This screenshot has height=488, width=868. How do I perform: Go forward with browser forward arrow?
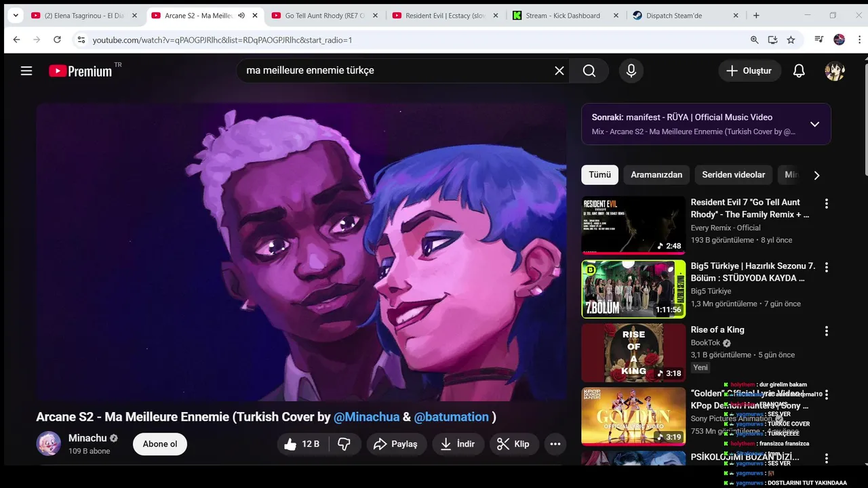[37, 40]
